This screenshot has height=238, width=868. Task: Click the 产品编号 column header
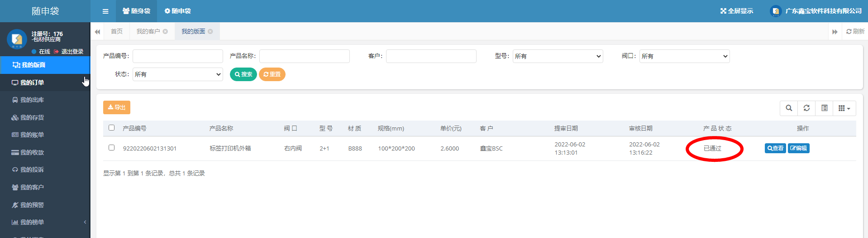click(x=134, y=128)
